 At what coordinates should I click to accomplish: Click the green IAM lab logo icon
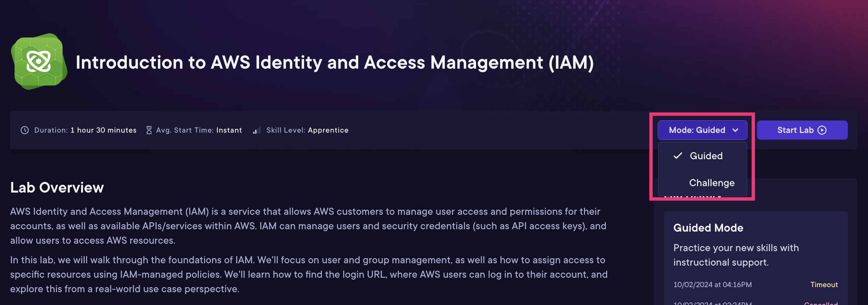[x=39, y=61]
